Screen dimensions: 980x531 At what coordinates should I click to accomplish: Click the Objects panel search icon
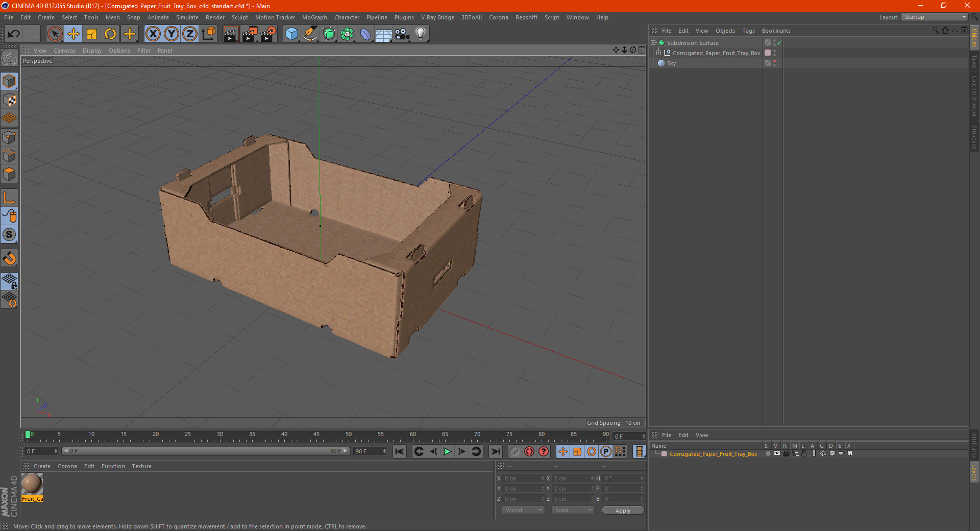click(x=936, y=31)
